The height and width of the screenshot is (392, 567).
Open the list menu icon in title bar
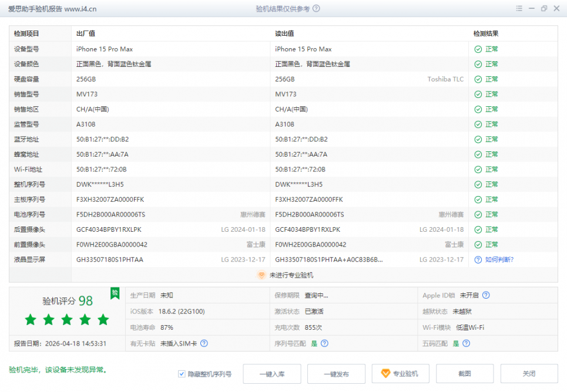pos(519,9)
